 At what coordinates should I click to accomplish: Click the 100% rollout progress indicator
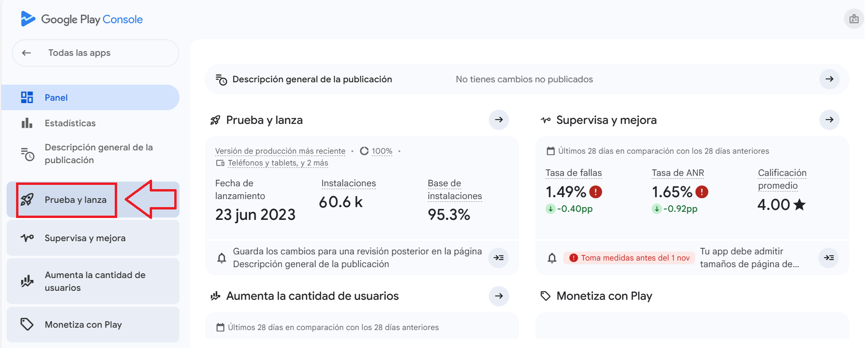point(377,151)
